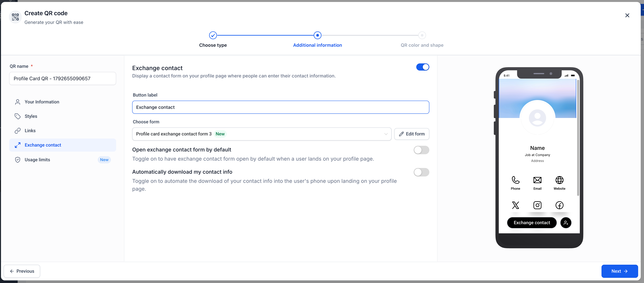Click the chevron arrow of Choose form dropdown

(386, 134)
